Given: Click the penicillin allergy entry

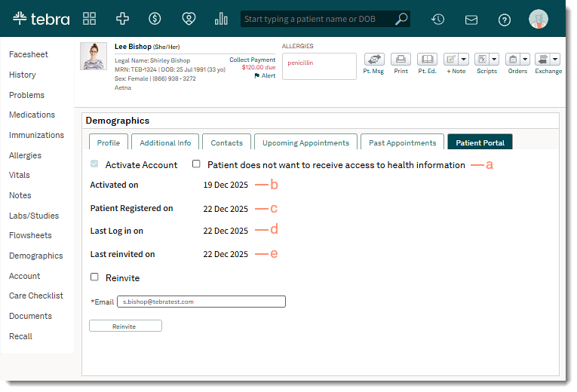Looking at the screenshot, I should 300,63.
